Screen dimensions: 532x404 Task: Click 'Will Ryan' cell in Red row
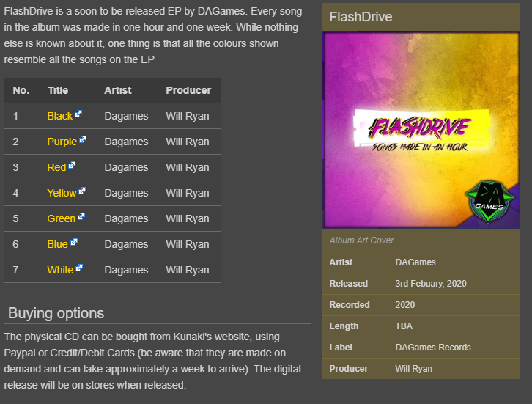tap(188, 167)
